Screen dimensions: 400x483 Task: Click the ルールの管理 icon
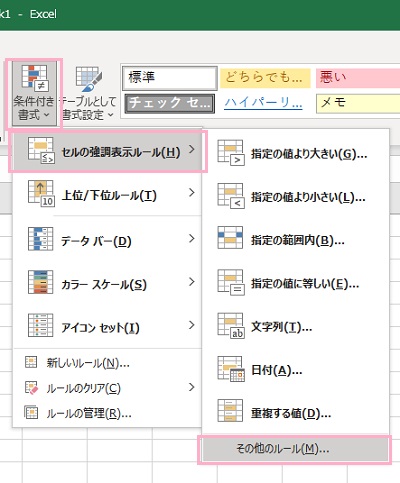click(31, 413)
